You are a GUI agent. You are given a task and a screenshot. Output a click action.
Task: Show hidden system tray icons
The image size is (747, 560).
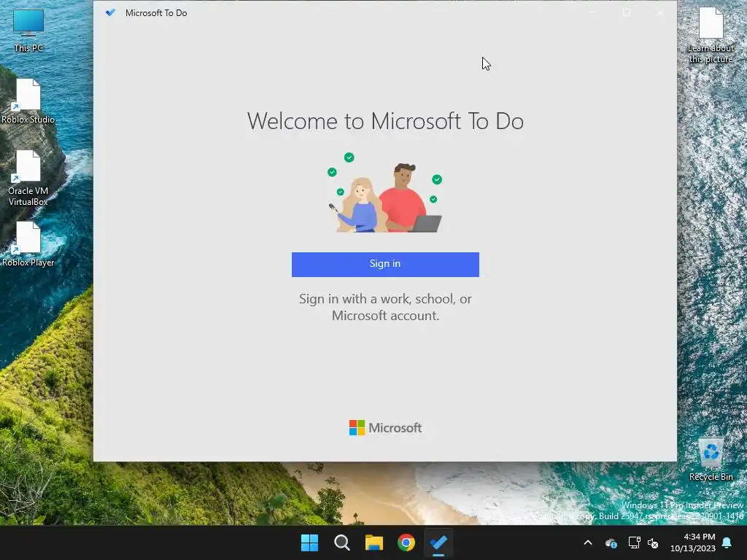point(588,542)
